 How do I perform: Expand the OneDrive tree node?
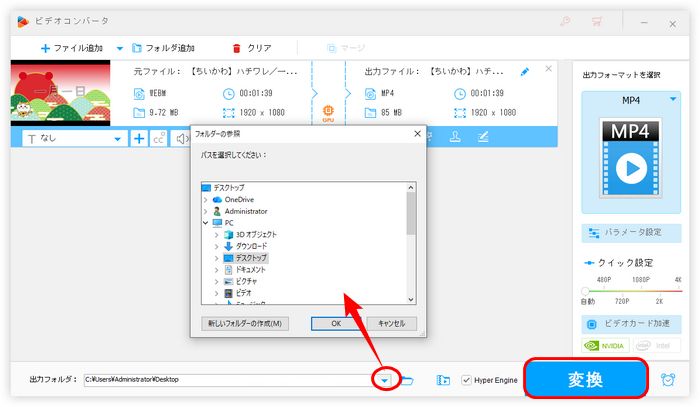pos(205,200)
